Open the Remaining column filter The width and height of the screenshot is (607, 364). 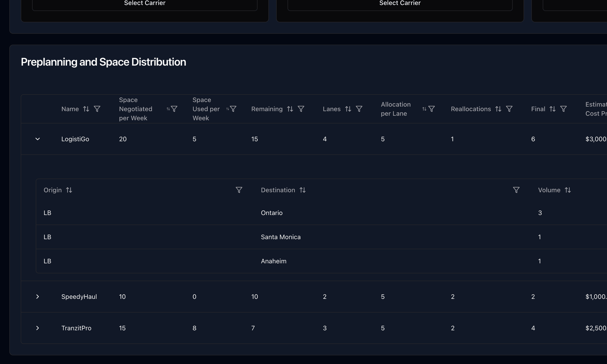point(301,109)
